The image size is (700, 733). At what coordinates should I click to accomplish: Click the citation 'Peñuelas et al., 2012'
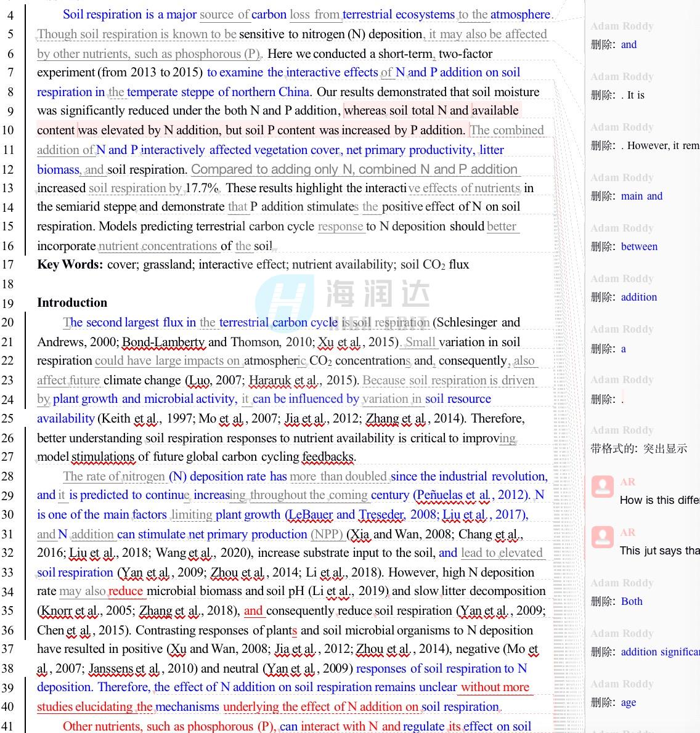[471, 495]
